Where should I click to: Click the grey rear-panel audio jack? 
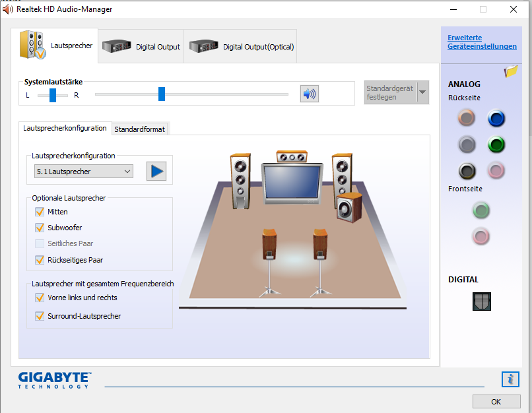click(x=467, y=144)
